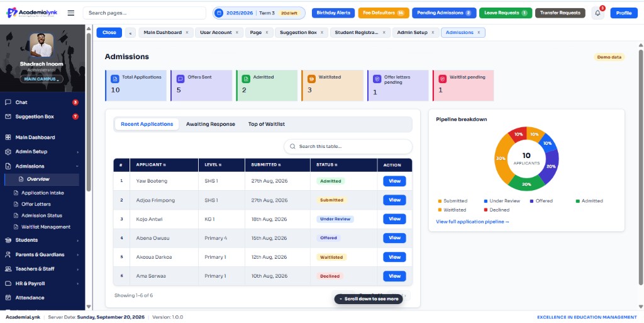Click the Total Applications card icon
This screenshot has height=323, width=644.
pos(116,79)
